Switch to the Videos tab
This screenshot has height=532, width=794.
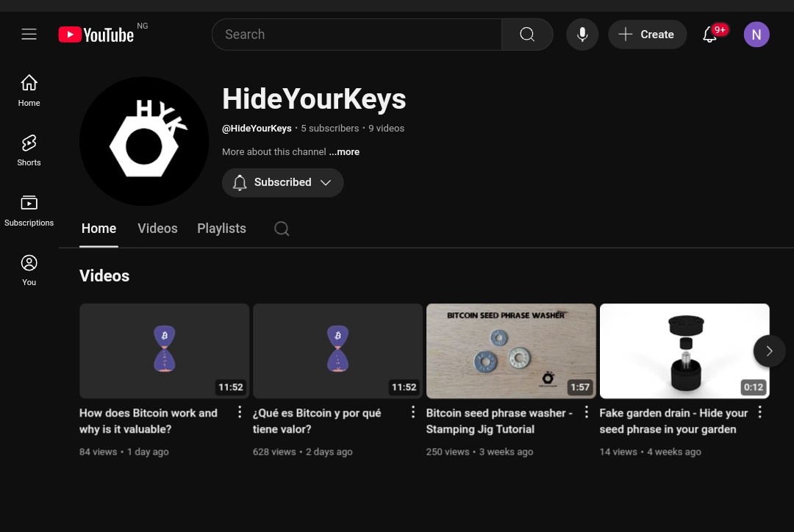pyautogui.click(x=157, y=229)
